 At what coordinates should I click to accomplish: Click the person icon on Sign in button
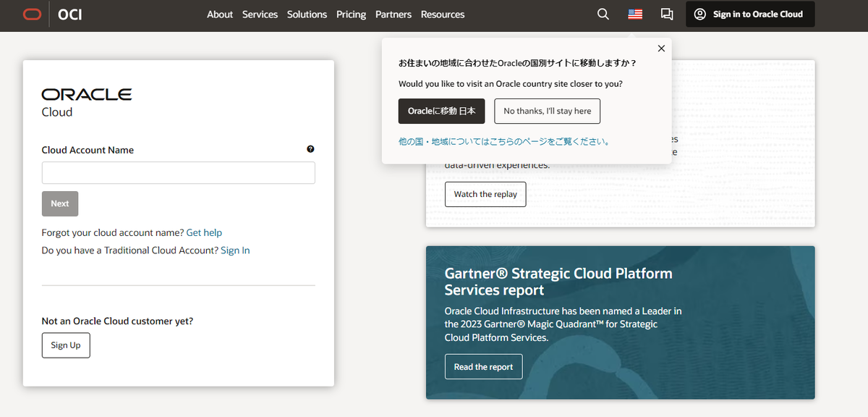click(x=699, y=14)
